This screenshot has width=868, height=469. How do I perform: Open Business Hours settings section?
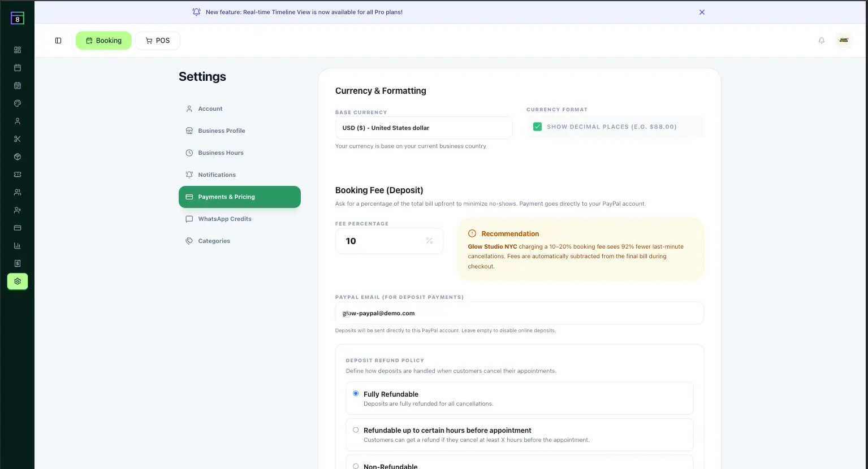[240, 153]
